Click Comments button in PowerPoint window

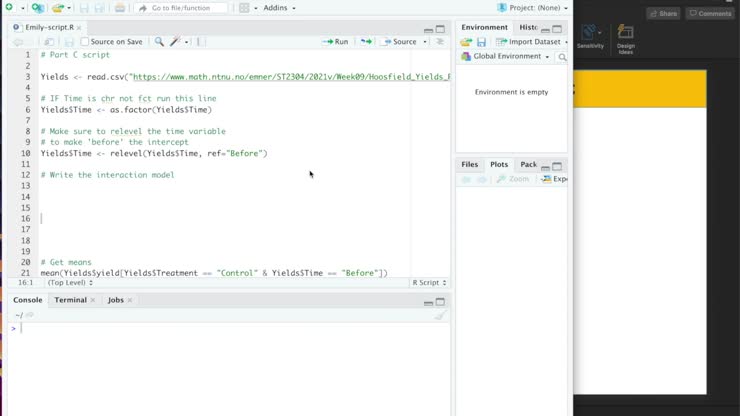(x=710, y=13)
